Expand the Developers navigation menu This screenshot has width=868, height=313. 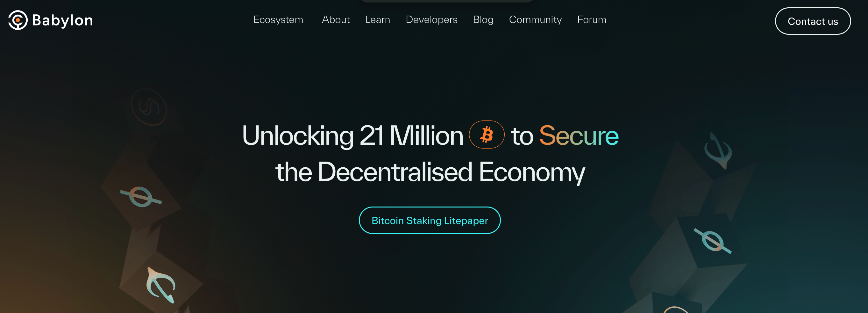coord(431,19)
